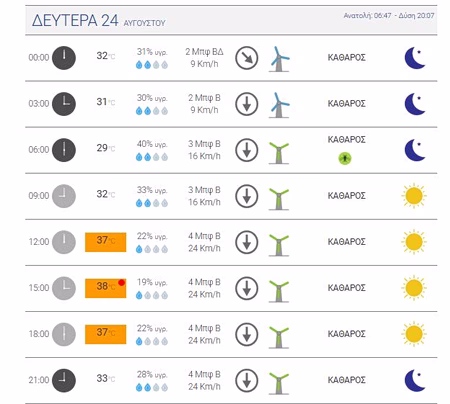Image resolution: width=450 pixels, height=404 pixels.
Task: Click the humidity droplets under 19% at 15:00
Action: point(152,295)
